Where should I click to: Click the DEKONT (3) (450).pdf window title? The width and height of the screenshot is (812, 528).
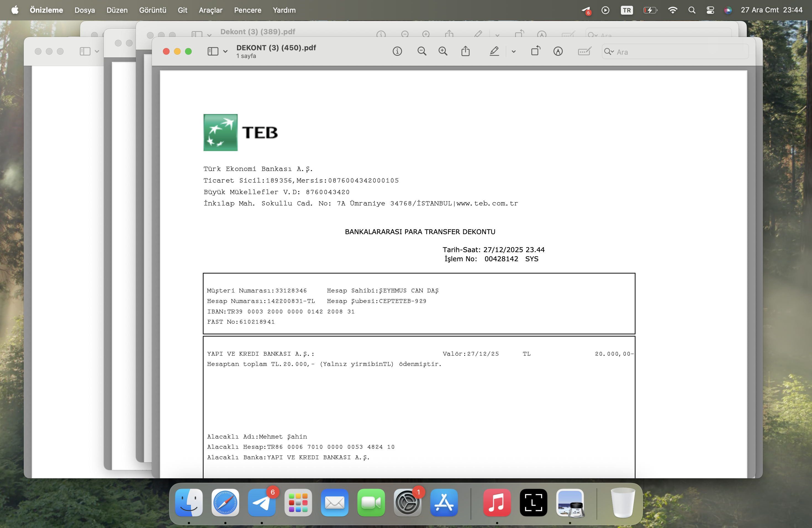pyautogui.click(x=276, y=48)
